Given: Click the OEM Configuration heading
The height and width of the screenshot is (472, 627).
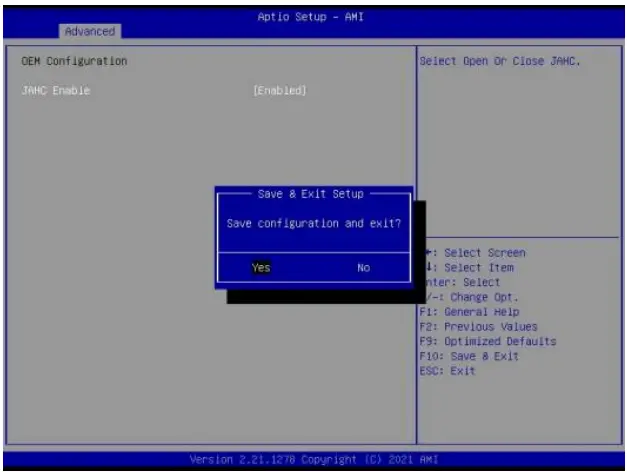Looking at the screenshot, I should 74,61.
